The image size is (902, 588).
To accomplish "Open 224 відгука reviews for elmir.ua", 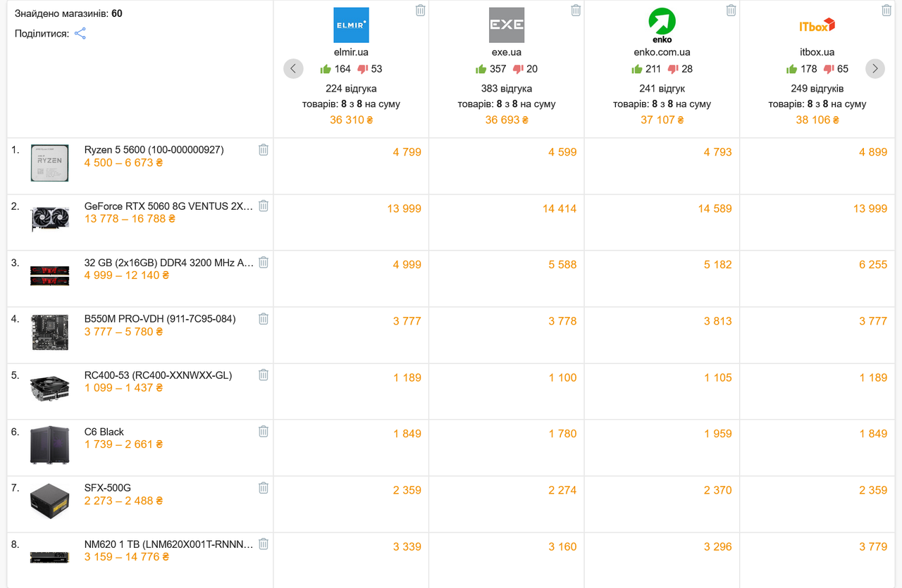I will tap(351, 89).
